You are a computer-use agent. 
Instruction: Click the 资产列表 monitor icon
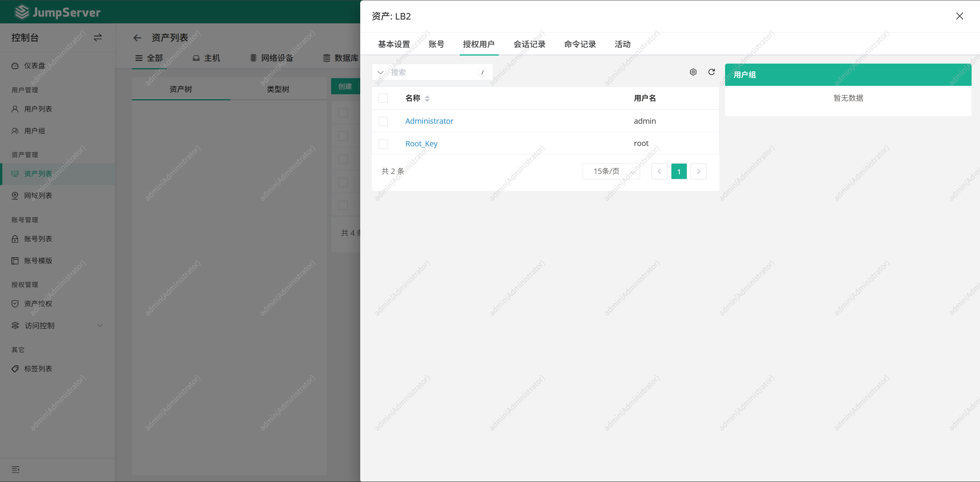tap(15, 174)
